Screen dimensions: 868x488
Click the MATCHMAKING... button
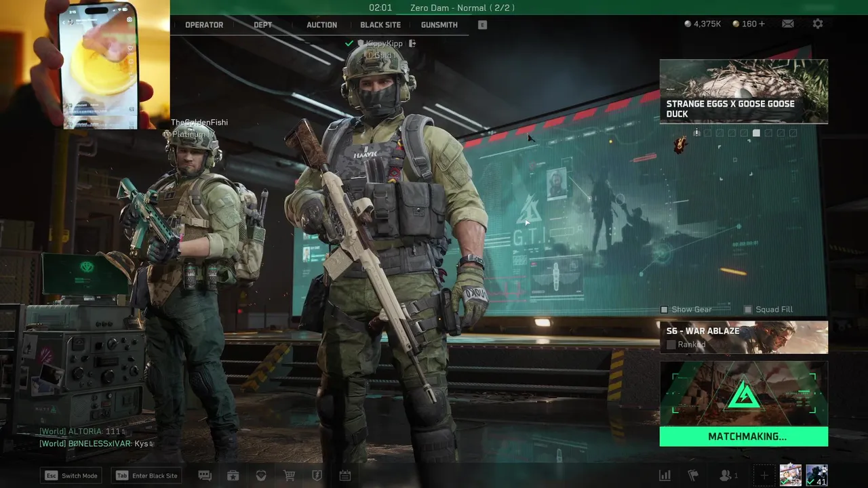(744, 436)
